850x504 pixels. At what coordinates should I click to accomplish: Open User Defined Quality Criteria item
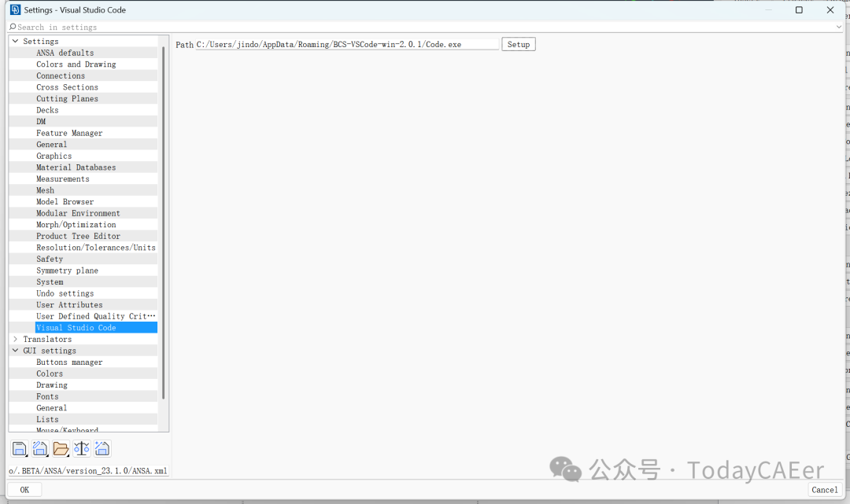[96, 316]
